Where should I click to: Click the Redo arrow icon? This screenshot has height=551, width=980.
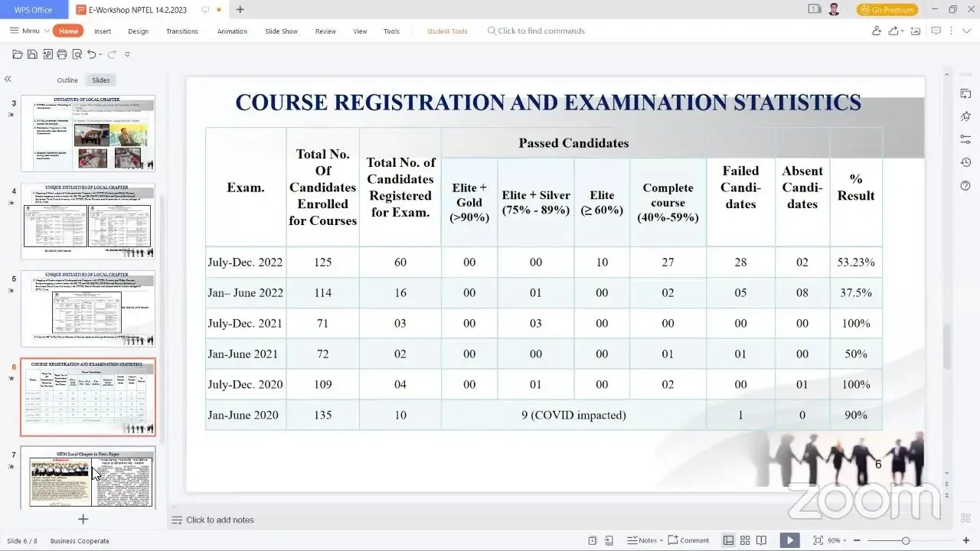click(112, 54)
